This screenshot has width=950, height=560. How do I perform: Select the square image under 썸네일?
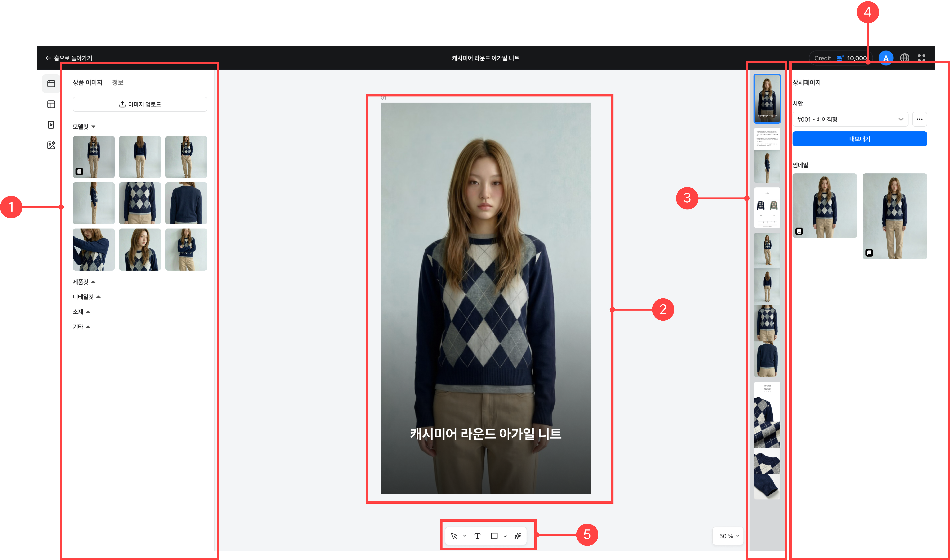tap(825, 206)
